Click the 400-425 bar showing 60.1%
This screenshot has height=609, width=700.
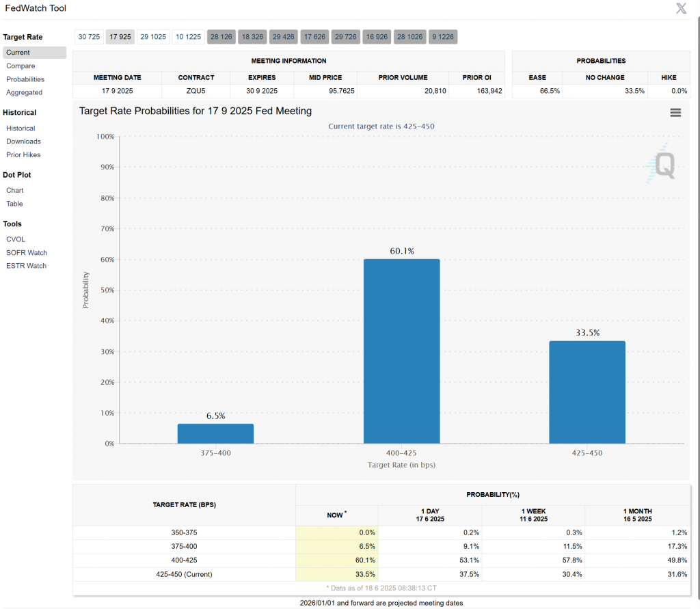(x=402, y=351)
